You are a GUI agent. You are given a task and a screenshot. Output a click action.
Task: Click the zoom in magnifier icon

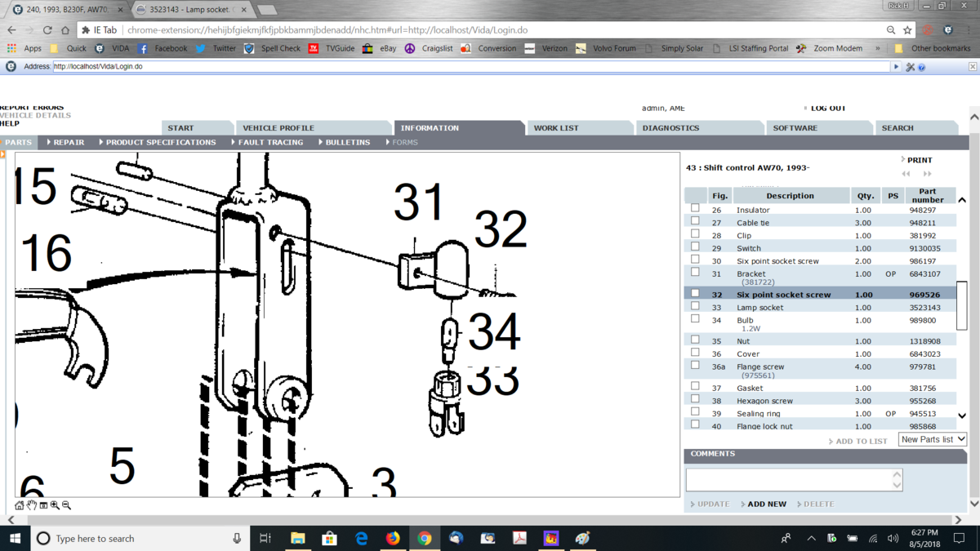(55, 505)
